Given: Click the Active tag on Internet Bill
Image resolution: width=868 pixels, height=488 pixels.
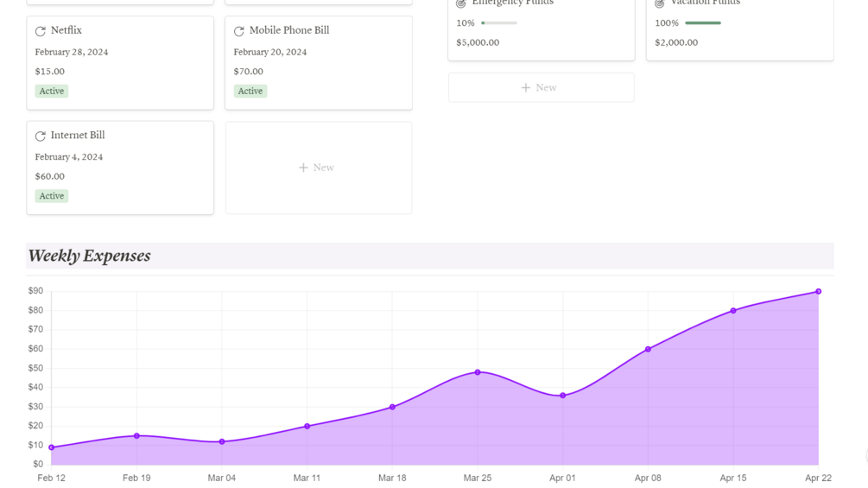Looking at the screenshot, I should [x=52, y=196].
